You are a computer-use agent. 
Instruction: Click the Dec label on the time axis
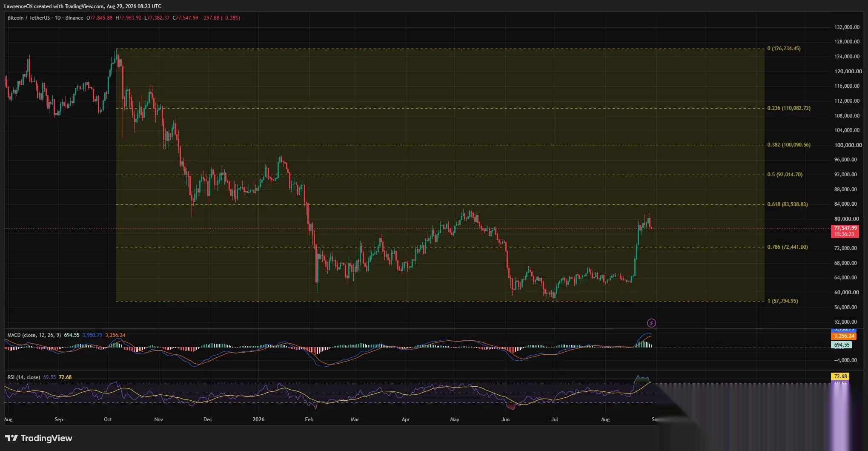[207, 419]
